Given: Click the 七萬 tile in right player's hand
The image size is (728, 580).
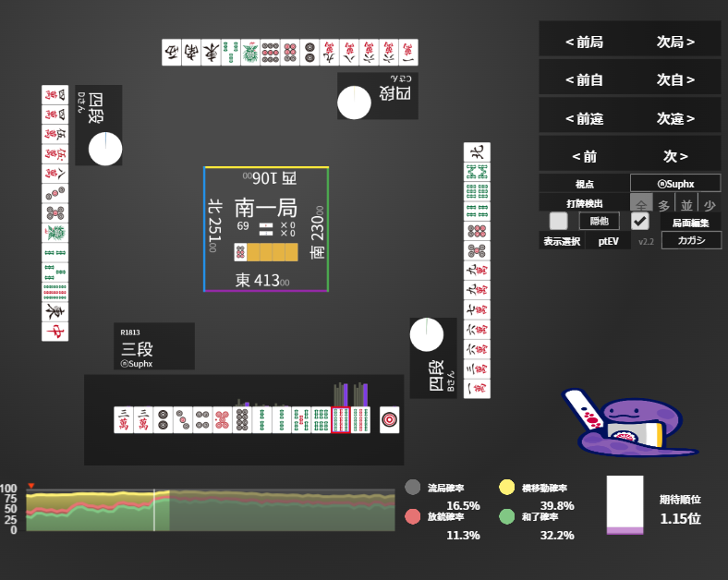Looking at the screenshot, I should [477, 309].
